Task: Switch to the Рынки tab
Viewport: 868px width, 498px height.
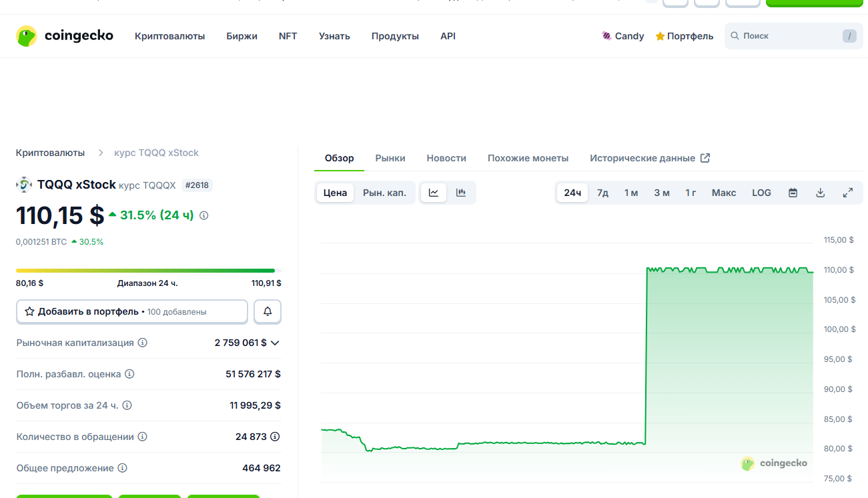Action: pyautogui.click(x=390, y=158)
